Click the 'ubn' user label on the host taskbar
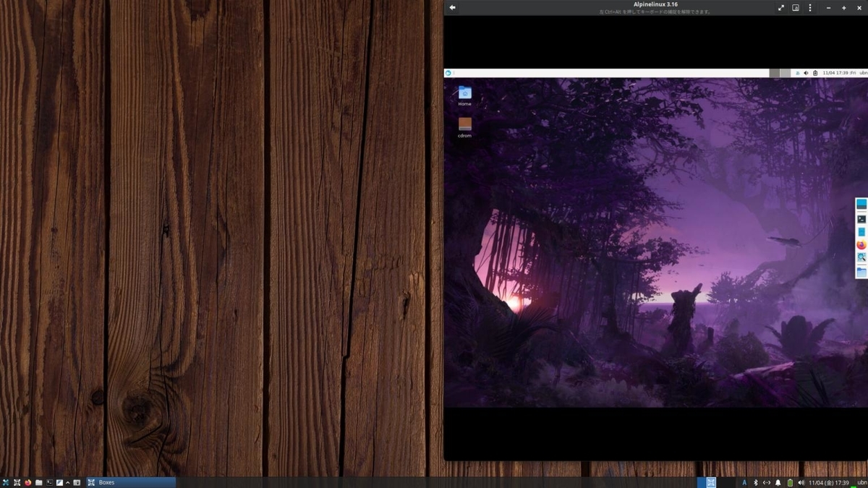Image resolution: width=868 pixels, height=488 pixels. 861,482
